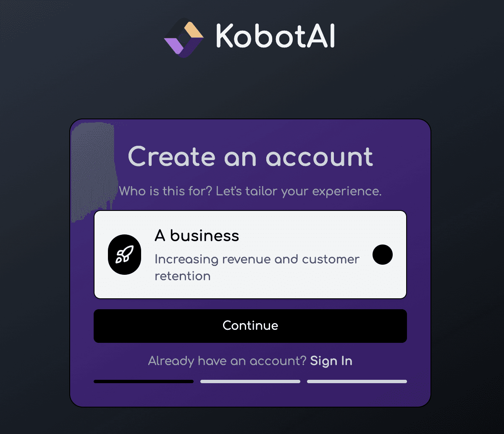Click 'Increasing revenue and customer retention' description
This screenshot has height=434, width=504.
257,267
